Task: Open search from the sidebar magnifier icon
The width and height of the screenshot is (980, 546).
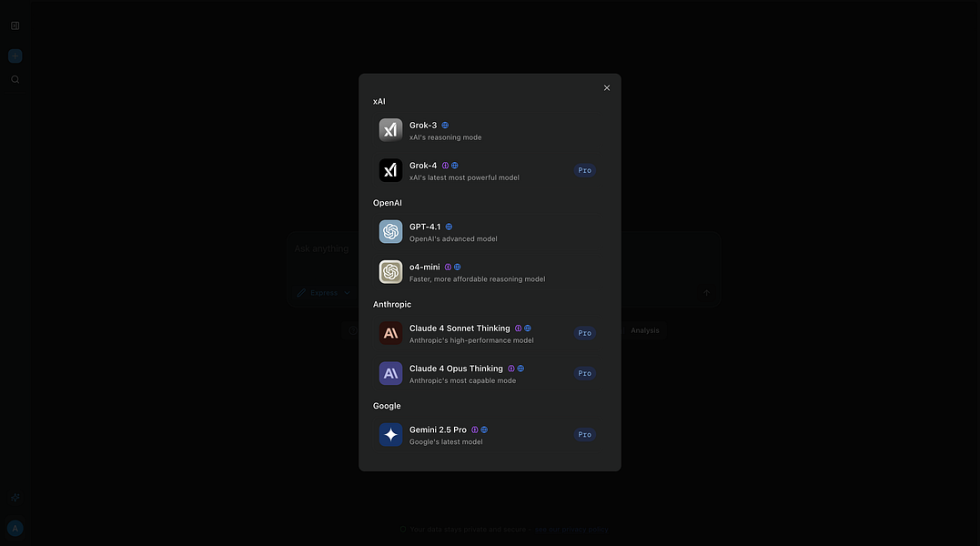Action: tap(15, 79)
